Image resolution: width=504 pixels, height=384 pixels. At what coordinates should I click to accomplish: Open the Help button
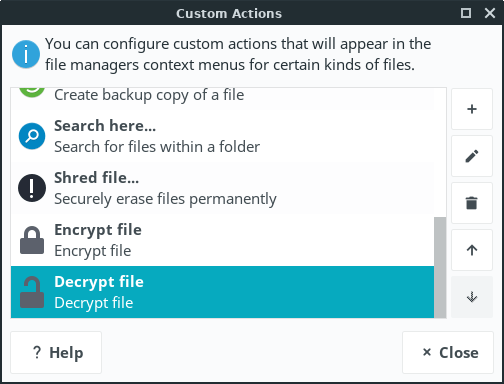[56, 352]
